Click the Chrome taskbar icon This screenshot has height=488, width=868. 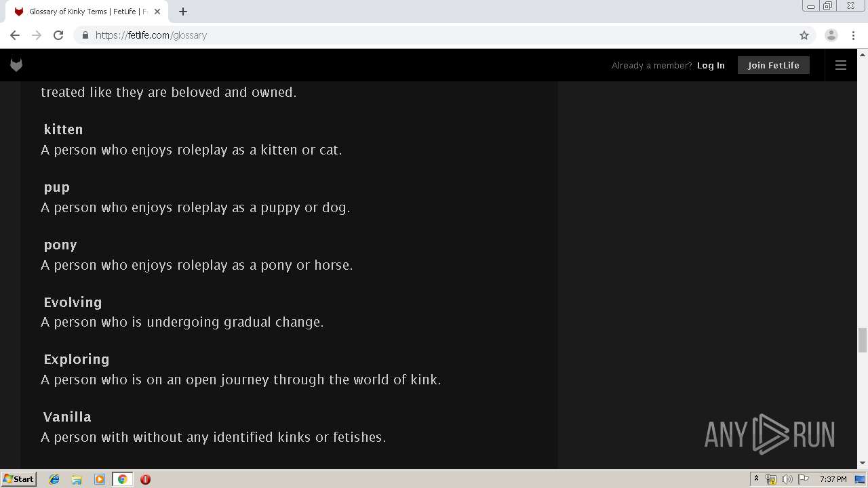122,479
